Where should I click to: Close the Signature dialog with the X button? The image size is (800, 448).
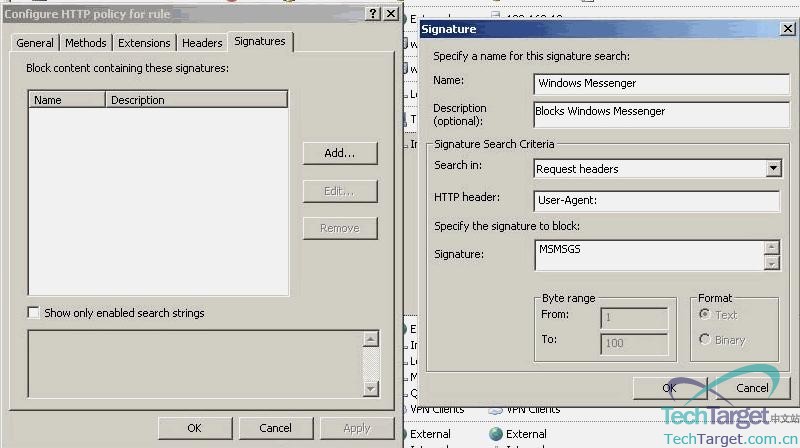[787, 29]
